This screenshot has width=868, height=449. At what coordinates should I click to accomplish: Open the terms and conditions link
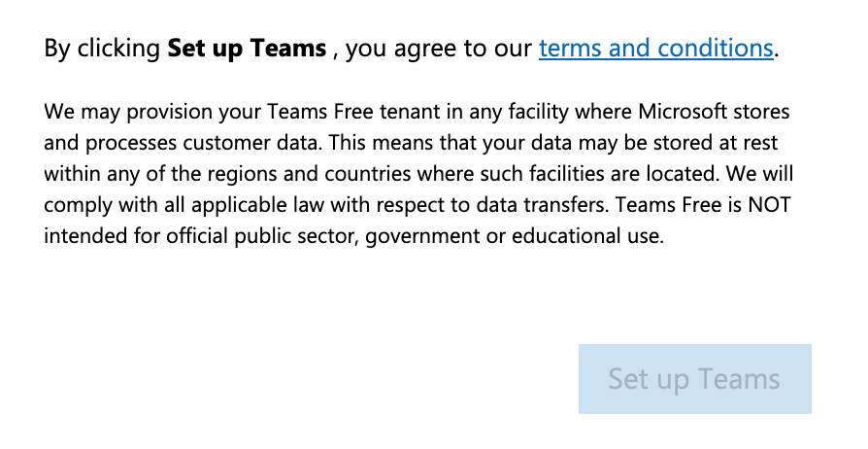[x=656, y=48]
